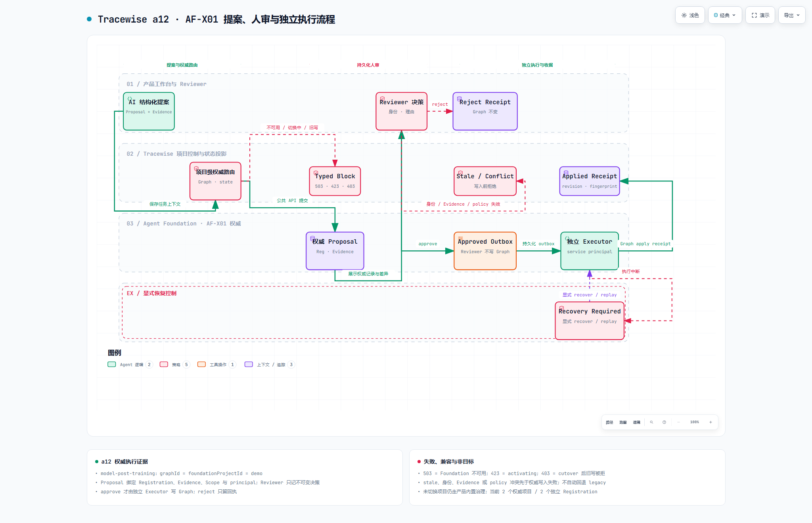The image size is (812, 523).
Task: Select the 独立 Executor node
Action: (590, 251)
